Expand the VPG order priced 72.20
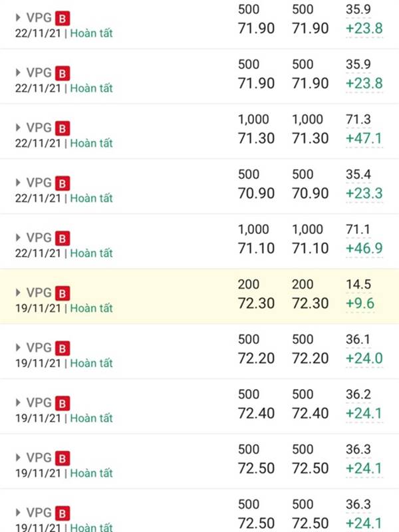Viewport: 399px width, 532px height. point(19,347)
